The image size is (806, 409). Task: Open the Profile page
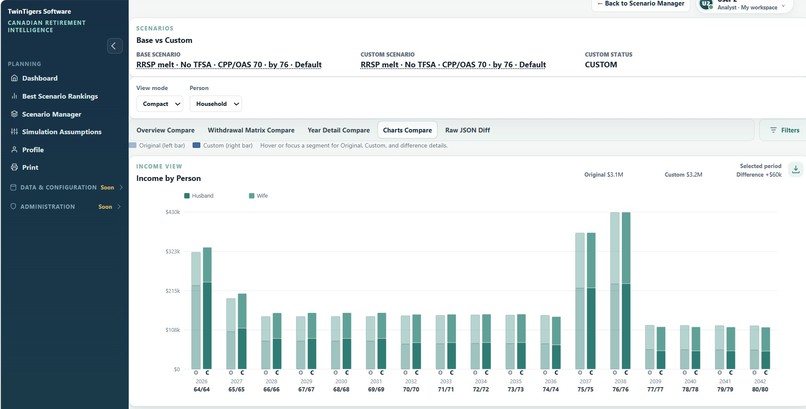[x=33, y=150]
